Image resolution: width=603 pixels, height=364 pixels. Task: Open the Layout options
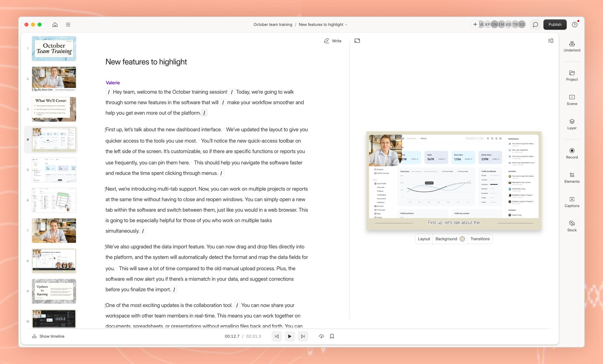pos(424,239)
